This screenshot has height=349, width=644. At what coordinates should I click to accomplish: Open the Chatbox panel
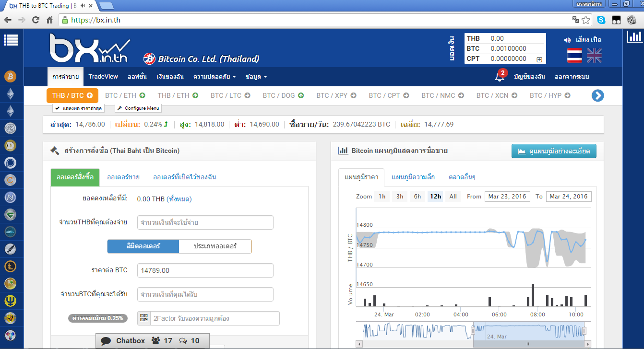[x=153, y=341]
